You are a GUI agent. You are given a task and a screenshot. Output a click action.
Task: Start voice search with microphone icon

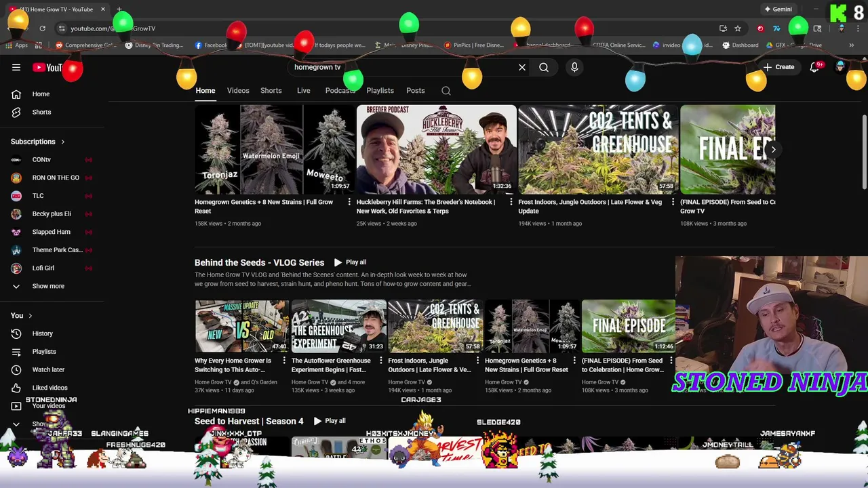tap(574, 67)
